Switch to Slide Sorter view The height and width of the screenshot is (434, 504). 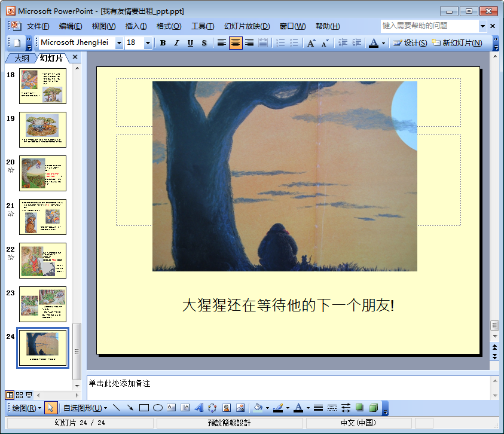click(19, 395)
